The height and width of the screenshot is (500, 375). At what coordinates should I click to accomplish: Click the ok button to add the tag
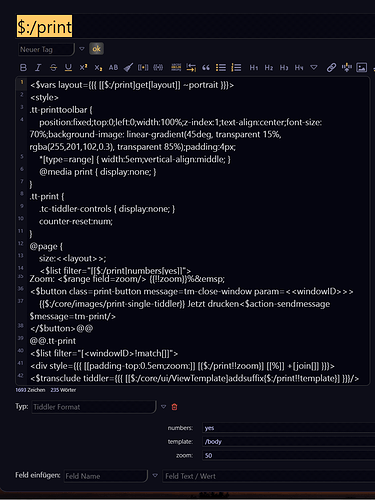(96, 49)
